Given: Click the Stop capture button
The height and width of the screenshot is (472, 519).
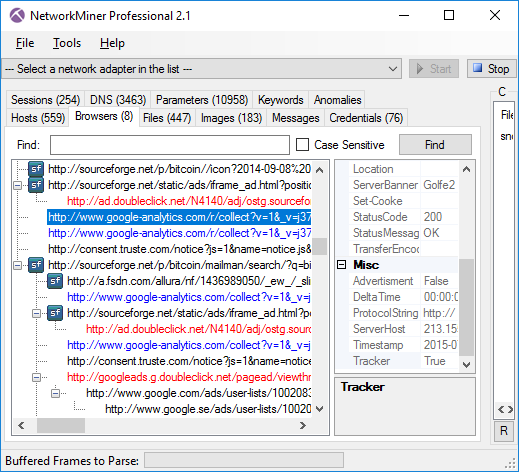Looking at the screenshot, I should tap(492, 69).
